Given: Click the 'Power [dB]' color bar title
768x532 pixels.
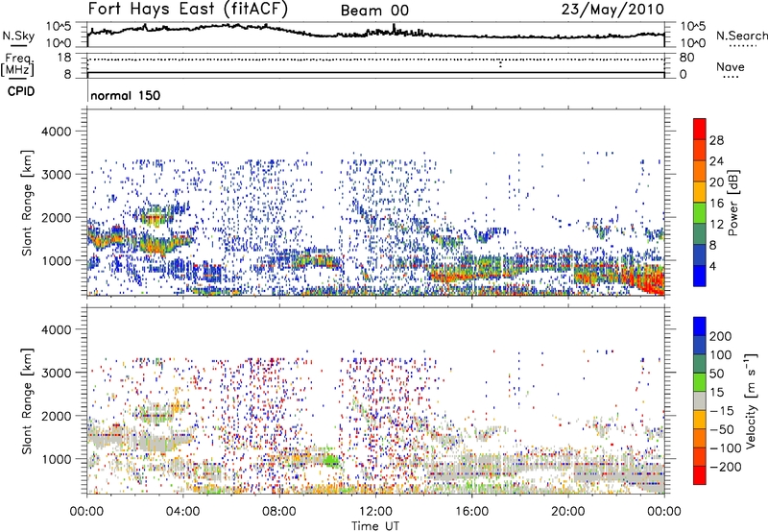Looking at the screenshot, I should pos(733,203).
